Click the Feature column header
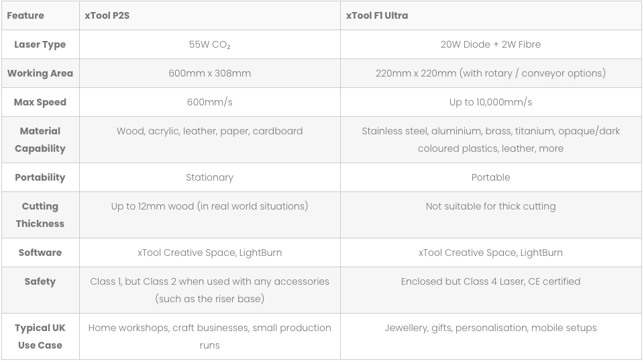 point(40,15)
